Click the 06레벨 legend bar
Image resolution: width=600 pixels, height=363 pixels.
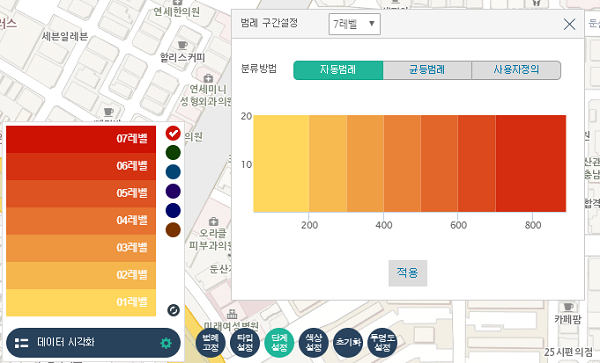pyautogui.click(x=81, y=166)
